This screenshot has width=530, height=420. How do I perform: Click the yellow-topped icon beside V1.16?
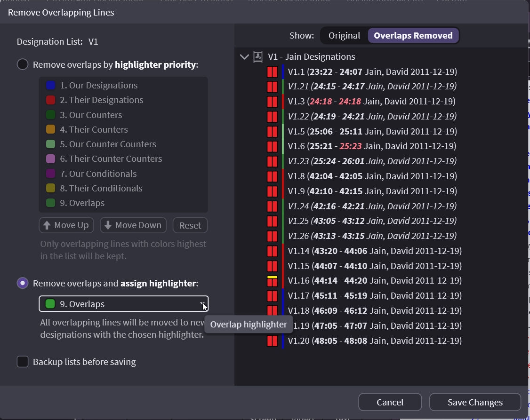[x=272, y=281]
